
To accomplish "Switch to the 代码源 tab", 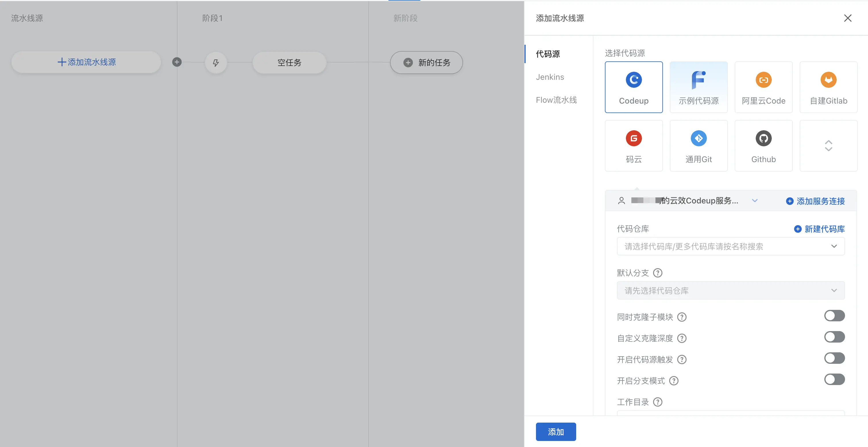I will click(x=548, y=54).
